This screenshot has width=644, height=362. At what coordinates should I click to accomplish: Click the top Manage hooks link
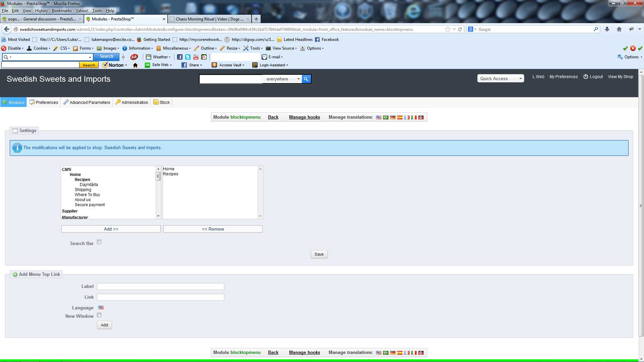pyautogui.click(x=304, y=117)
